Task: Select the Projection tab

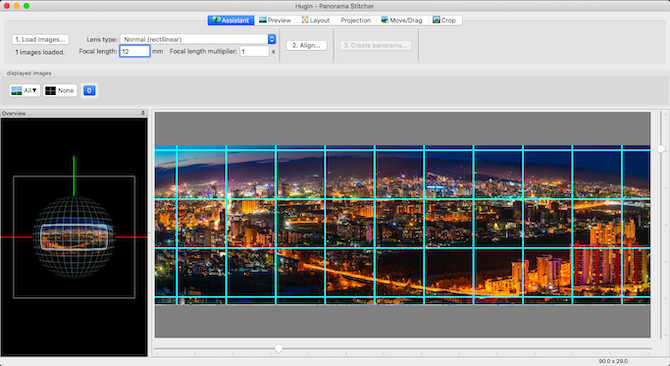Action: (356, 20)
